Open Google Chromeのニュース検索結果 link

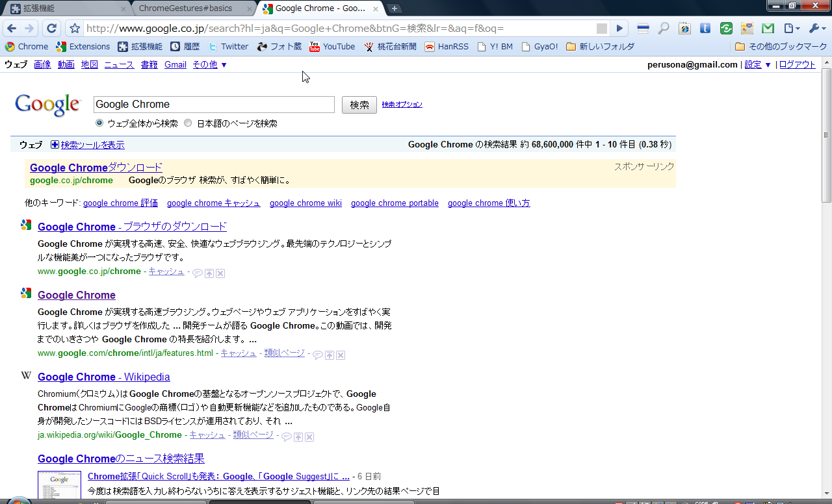click(121, 459)
